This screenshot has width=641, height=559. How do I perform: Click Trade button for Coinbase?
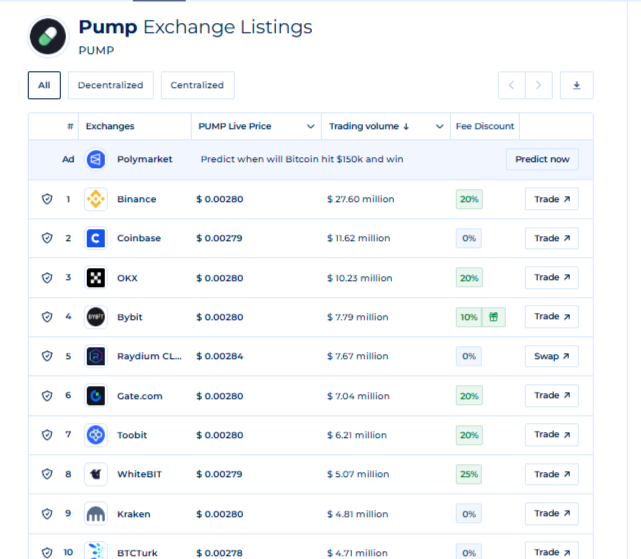pyautogui.click(x=552, y=238)
